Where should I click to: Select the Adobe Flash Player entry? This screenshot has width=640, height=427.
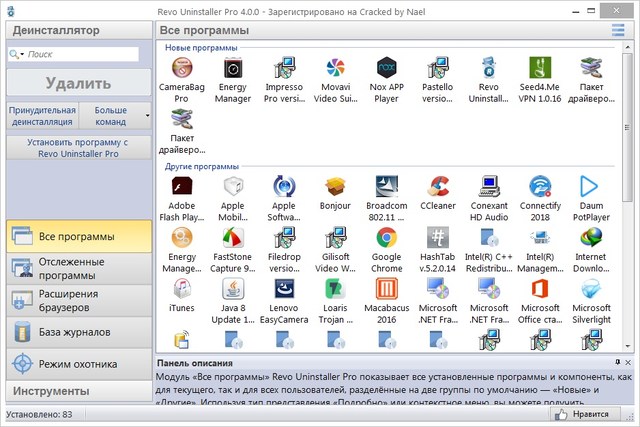point(182,186)
